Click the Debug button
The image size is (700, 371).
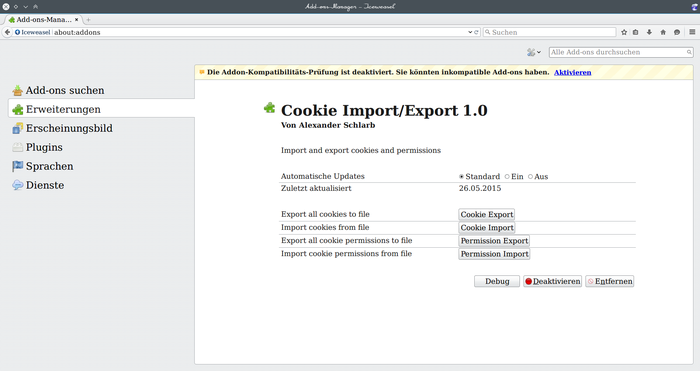497,281
